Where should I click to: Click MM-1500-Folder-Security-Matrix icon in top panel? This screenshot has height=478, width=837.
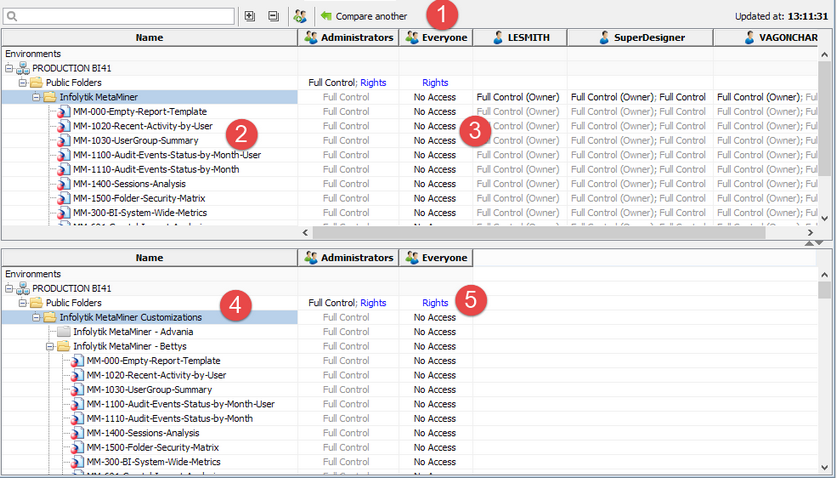[x=64, y=198]
